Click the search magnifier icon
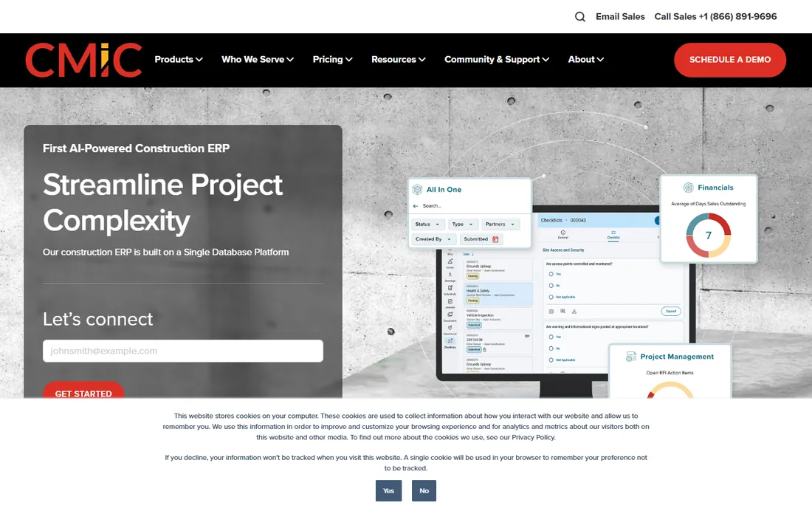812x508 pixels. click(580, 16)
